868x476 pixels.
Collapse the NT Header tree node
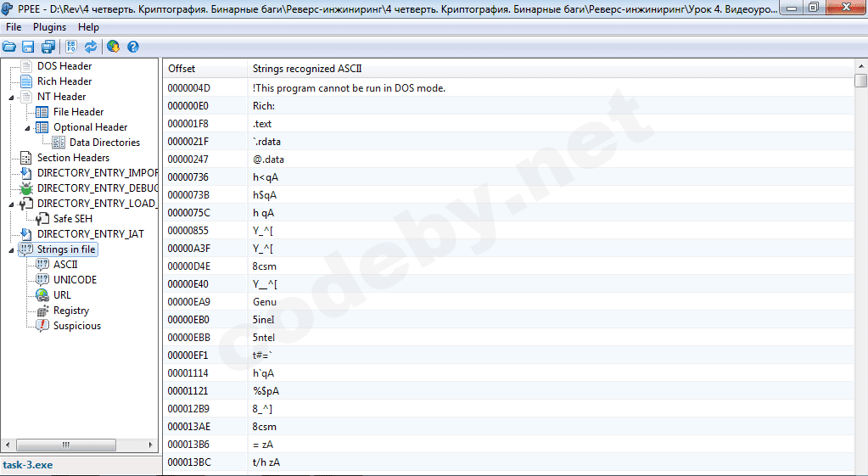click(11, 98)
